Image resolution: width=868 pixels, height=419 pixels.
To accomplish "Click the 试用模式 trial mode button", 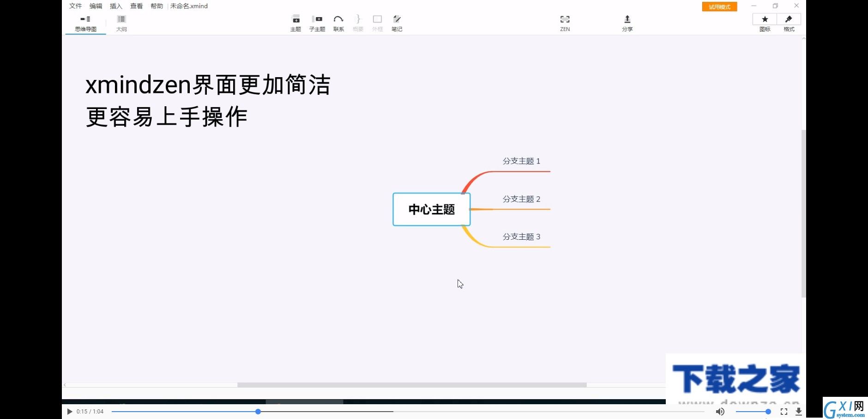I will click(x=719, y=7).
